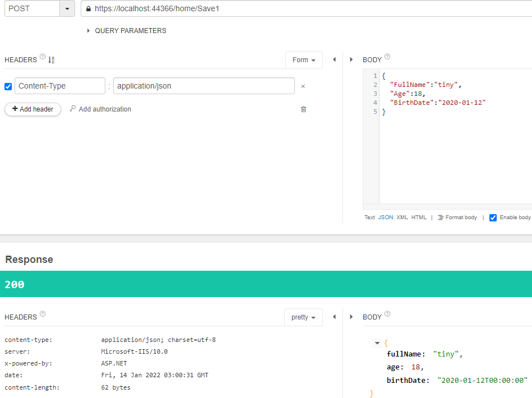Delete all headers using trash icon
The height and width of the screenshot is (398, 532).
pos(304,109)
